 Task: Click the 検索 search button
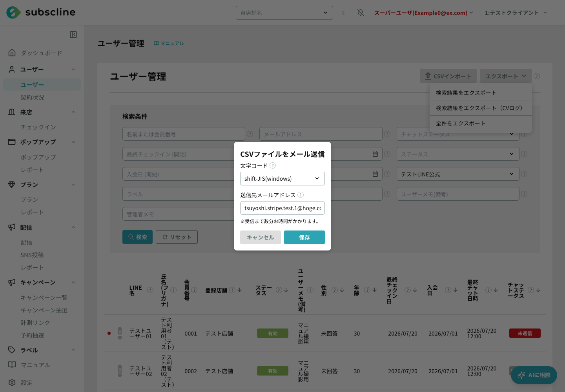tap(137, 237)
